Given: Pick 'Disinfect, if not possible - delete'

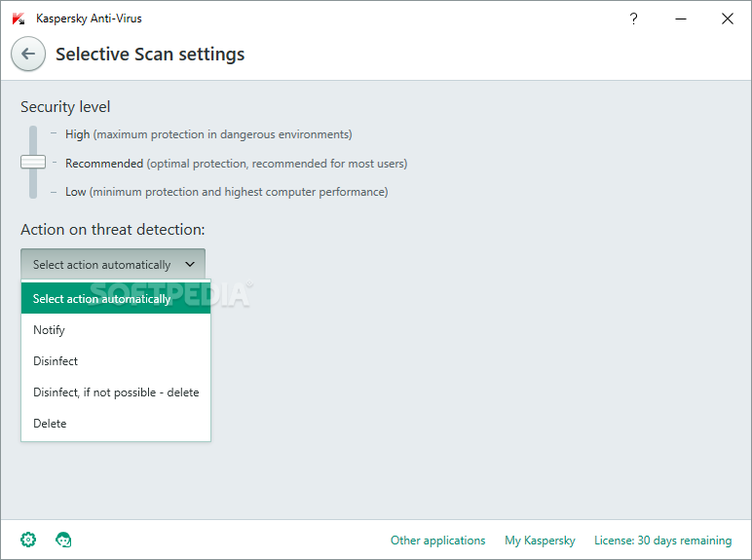Looking at the screenshot, I should [x=116, y=392].
